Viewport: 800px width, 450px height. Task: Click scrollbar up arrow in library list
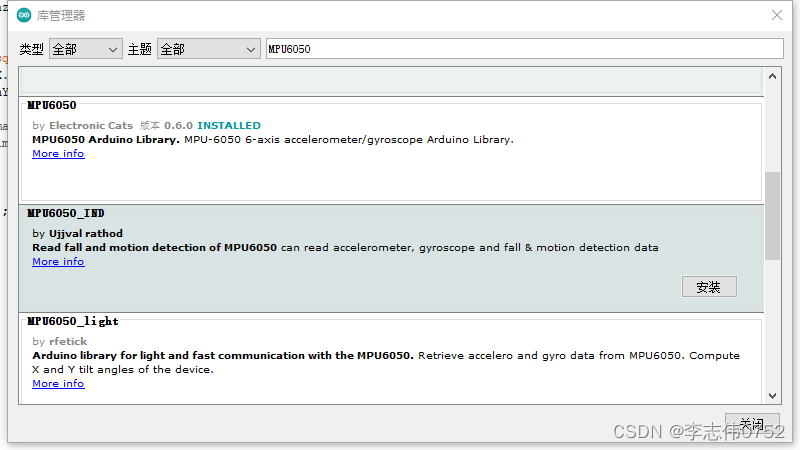772,77
